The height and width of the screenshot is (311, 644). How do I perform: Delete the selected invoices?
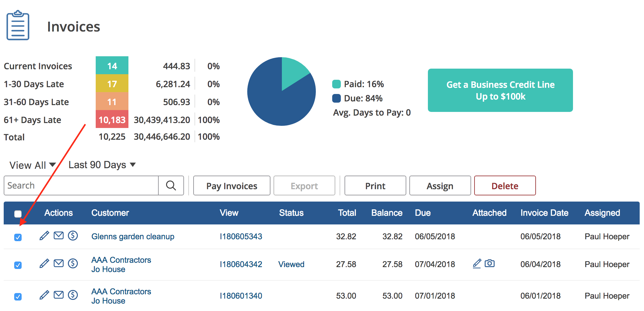coord(505,186)
